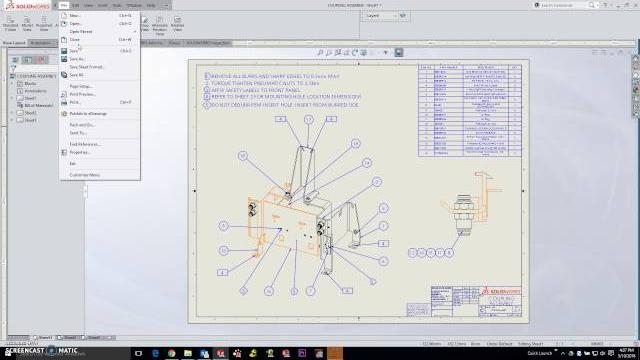Switch to the View Layout tab
The width and height of the screenshot is (640, 360).
tap(14, 42)
